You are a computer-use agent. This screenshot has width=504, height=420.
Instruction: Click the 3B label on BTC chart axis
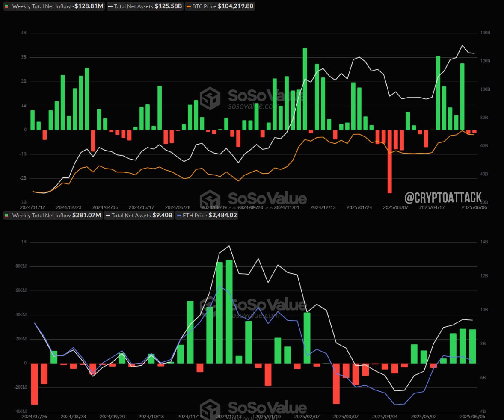(x=24, y=57)
